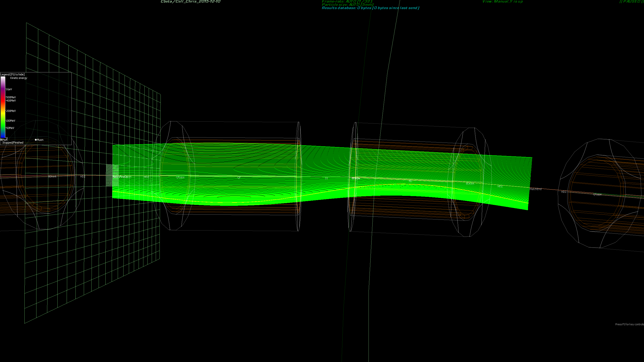Click the MatchFineDown element label
644x362 pixels.
[x=122, y=177]
